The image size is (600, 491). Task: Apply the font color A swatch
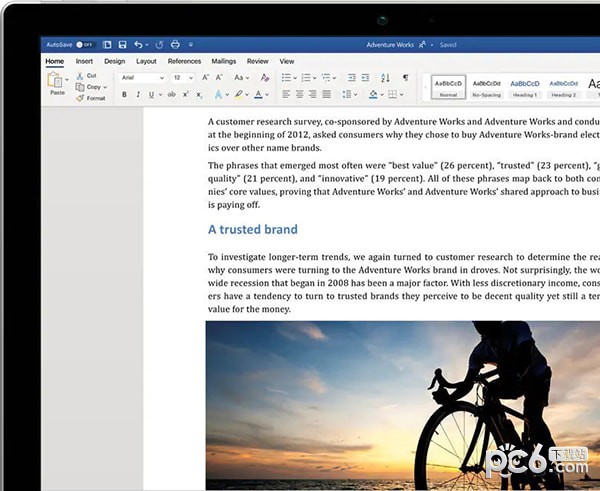(259, 94)
